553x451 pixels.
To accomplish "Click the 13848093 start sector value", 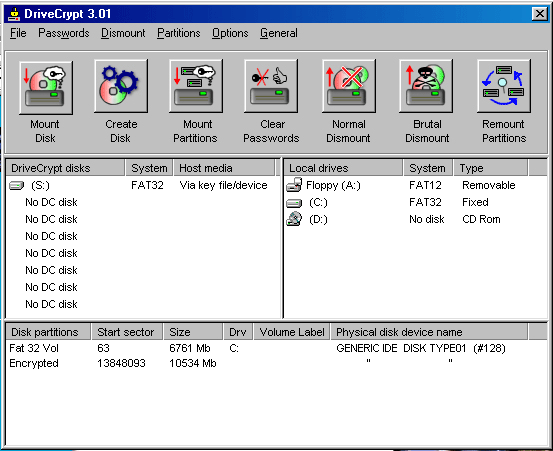I will click(x=121, y=363).
